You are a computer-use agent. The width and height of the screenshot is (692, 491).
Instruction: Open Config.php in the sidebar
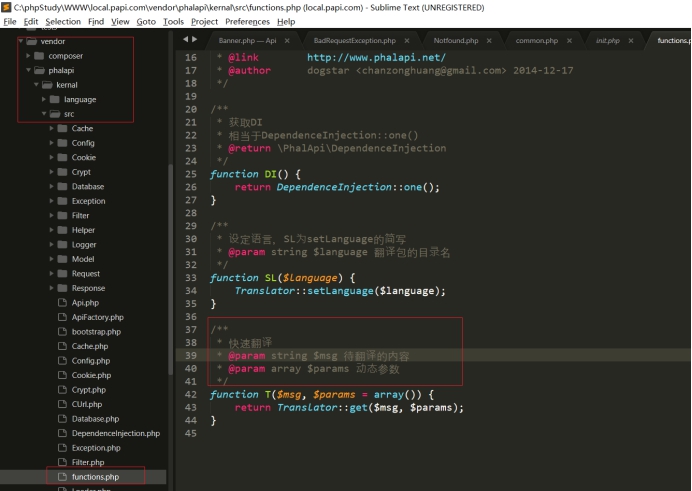pyautogui.click(x=91, y=361)
